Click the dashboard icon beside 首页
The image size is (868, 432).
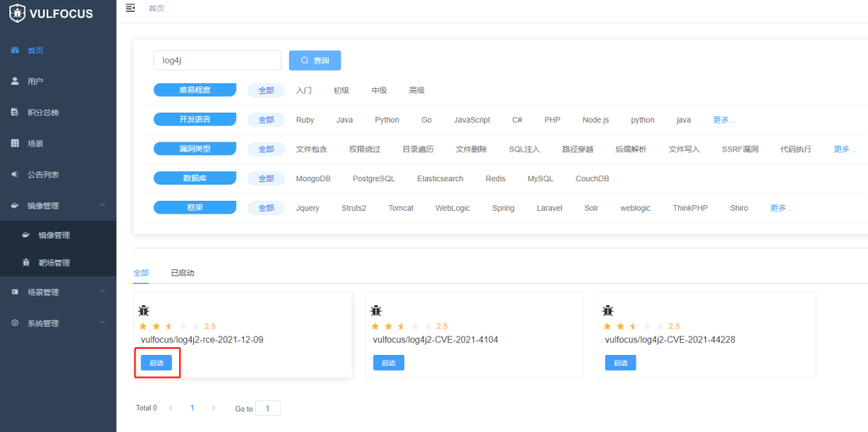click(15, 50)
